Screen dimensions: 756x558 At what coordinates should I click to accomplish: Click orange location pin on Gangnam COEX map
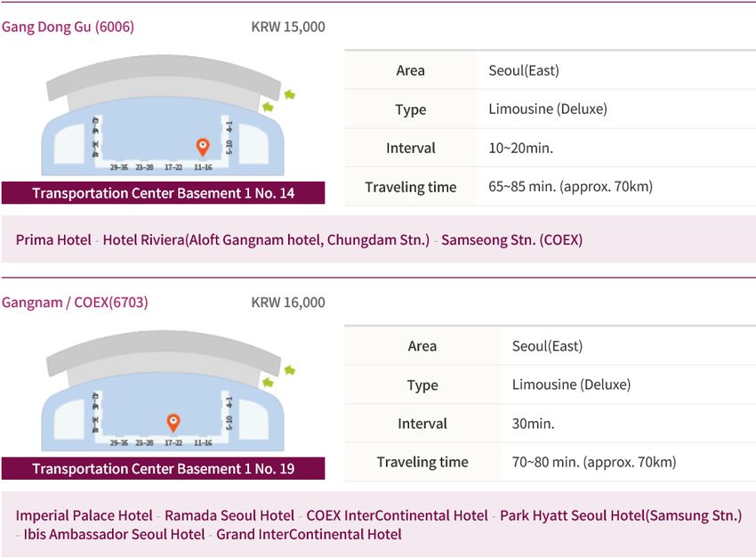pyautogui.click(x=173, y=423)
